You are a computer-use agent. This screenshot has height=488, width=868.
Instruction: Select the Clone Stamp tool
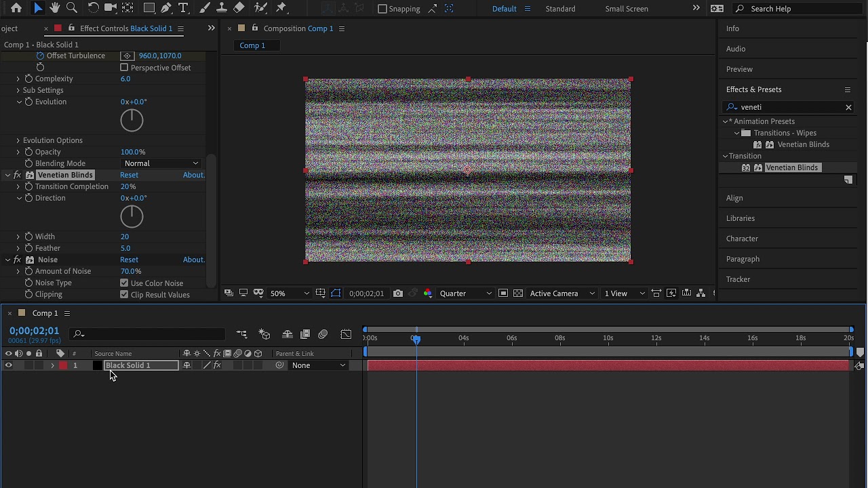[x=222, y=8]
